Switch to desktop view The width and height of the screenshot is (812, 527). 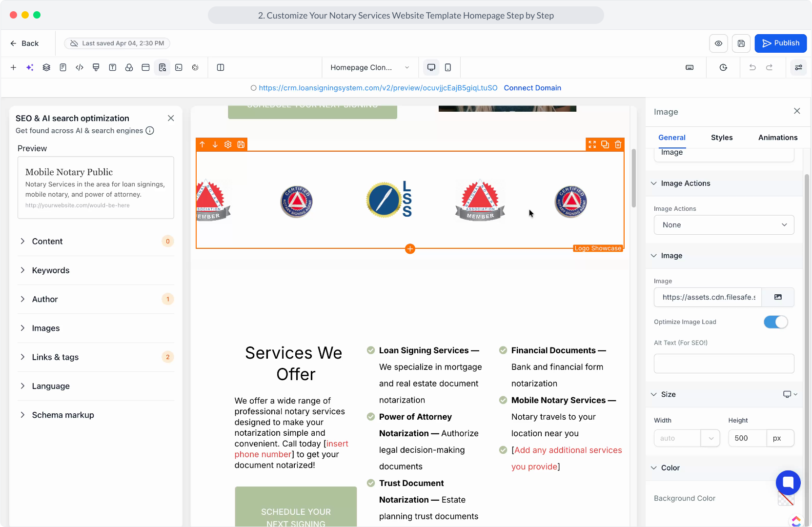pos(431,67)
